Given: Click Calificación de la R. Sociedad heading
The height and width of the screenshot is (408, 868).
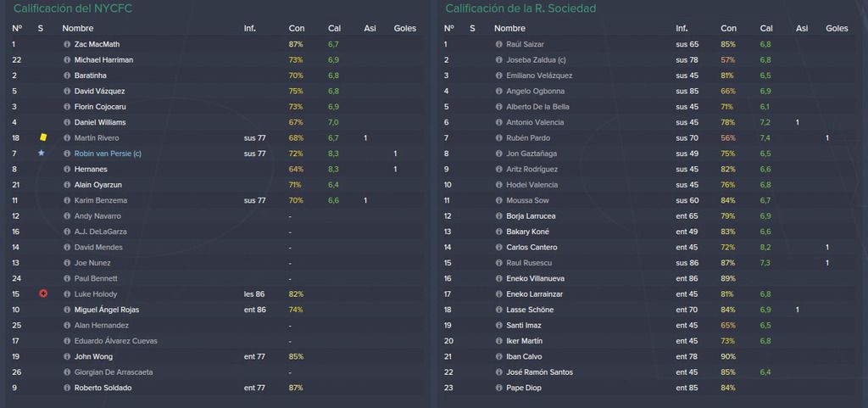Looking at the screenshot, I should coord(520,8).
